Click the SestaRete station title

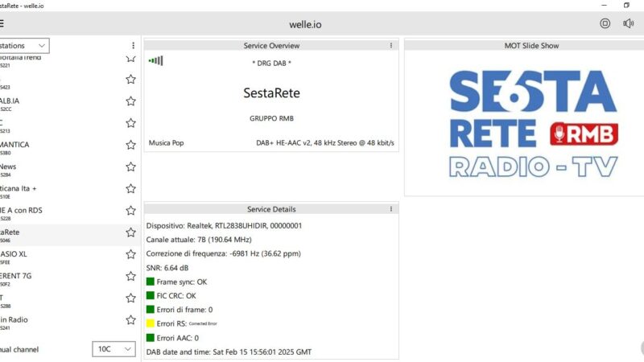click(271, 93)
